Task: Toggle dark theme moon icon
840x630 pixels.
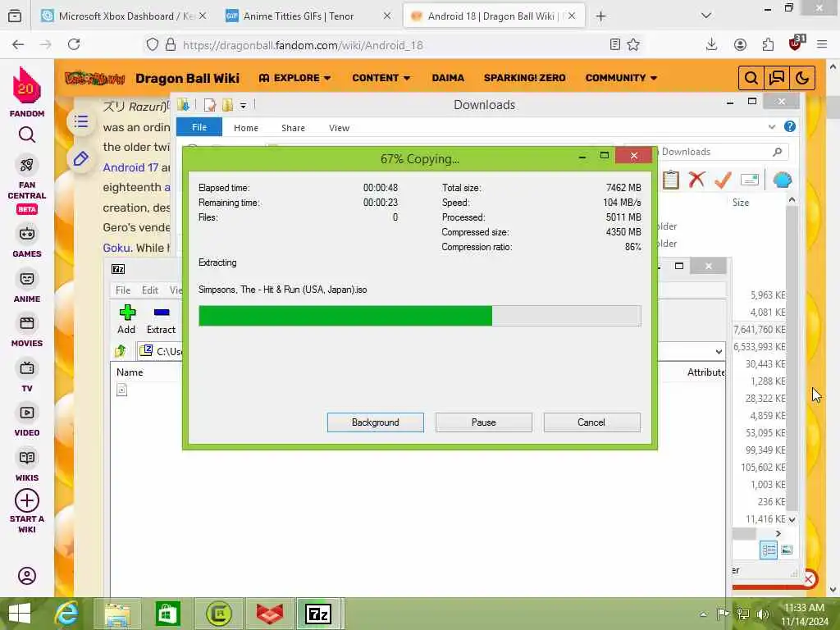Action: 802,78
